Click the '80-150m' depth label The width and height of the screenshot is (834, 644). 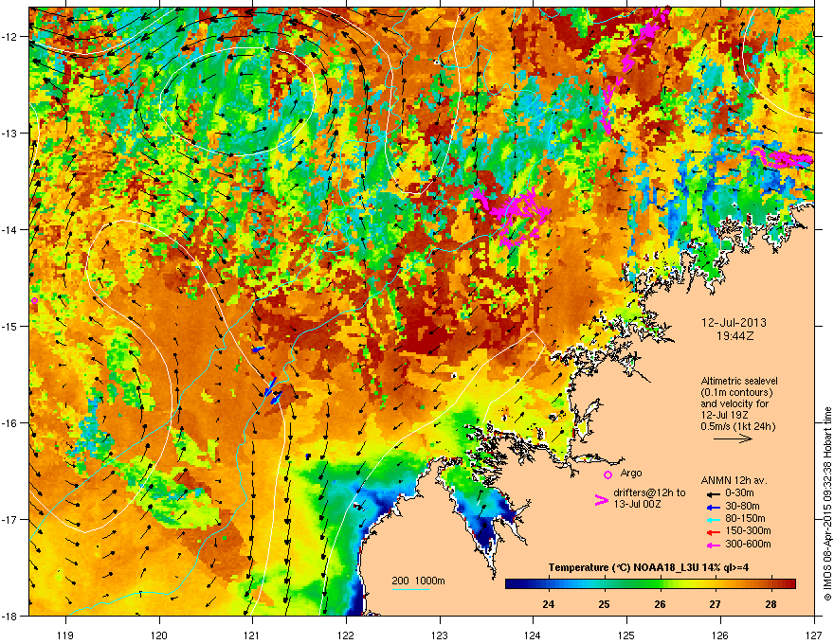coord(745,518)
